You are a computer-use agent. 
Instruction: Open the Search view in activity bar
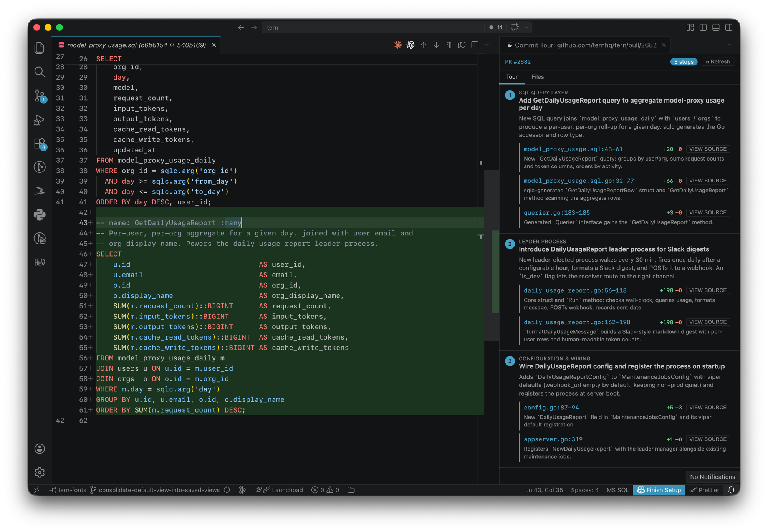click(x=40, y=72)
